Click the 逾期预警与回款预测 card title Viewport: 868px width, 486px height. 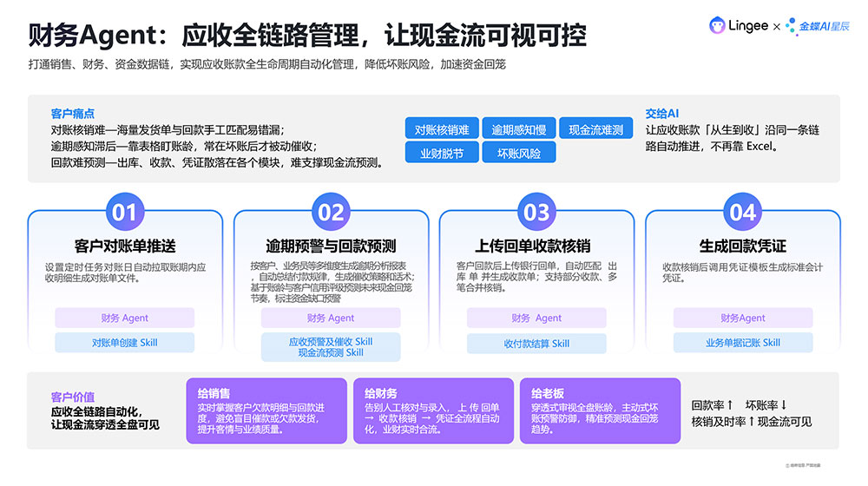(331, 246)
